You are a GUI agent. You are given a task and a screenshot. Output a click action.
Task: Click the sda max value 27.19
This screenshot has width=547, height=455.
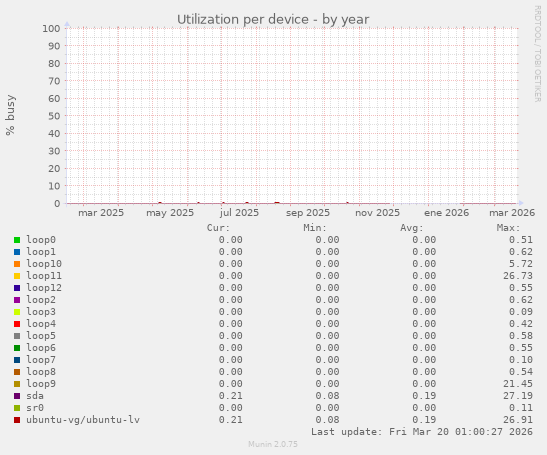(x=518, y=396)
